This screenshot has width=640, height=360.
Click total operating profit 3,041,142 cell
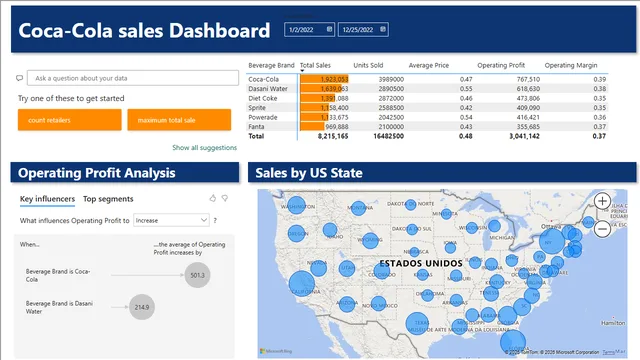coord(524,136)
